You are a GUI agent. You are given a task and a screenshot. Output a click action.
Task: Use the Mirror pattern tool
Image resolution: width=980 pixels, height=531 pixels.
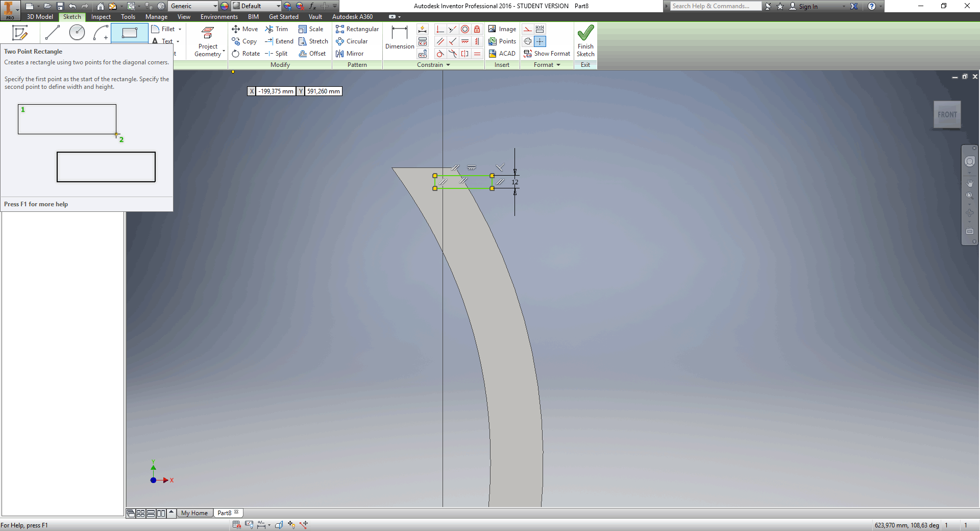(x=350, y=54)
